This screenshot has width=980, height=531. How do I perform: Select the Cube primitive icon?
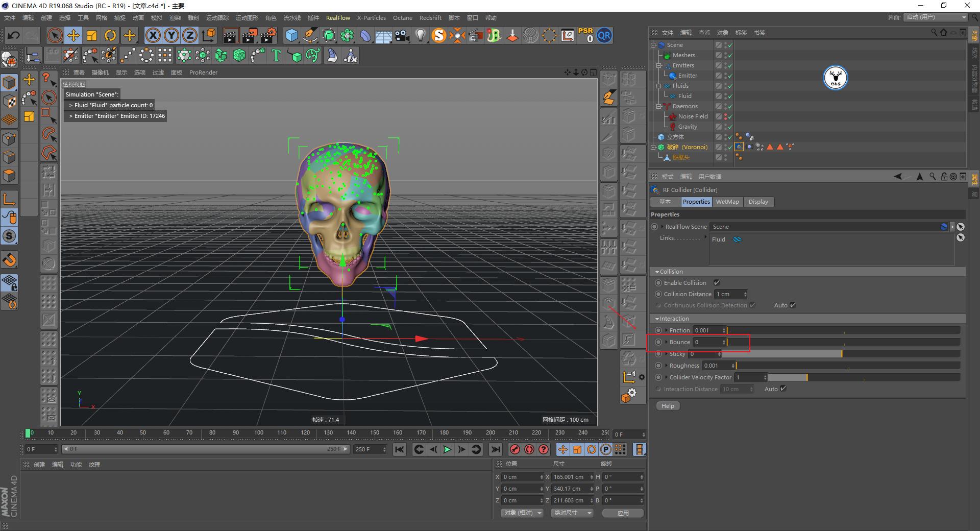point(291,35)
